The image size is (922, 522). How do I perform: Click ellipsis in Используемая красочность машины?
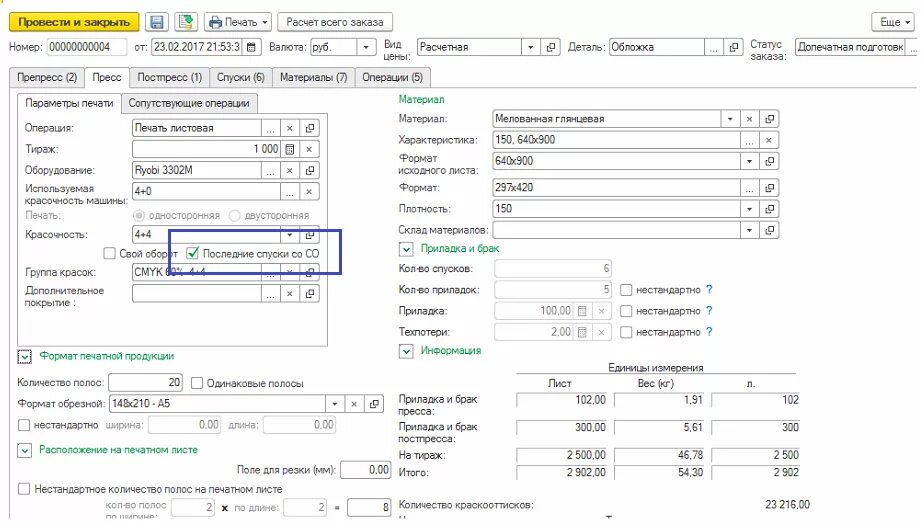(x=290, y=192)
